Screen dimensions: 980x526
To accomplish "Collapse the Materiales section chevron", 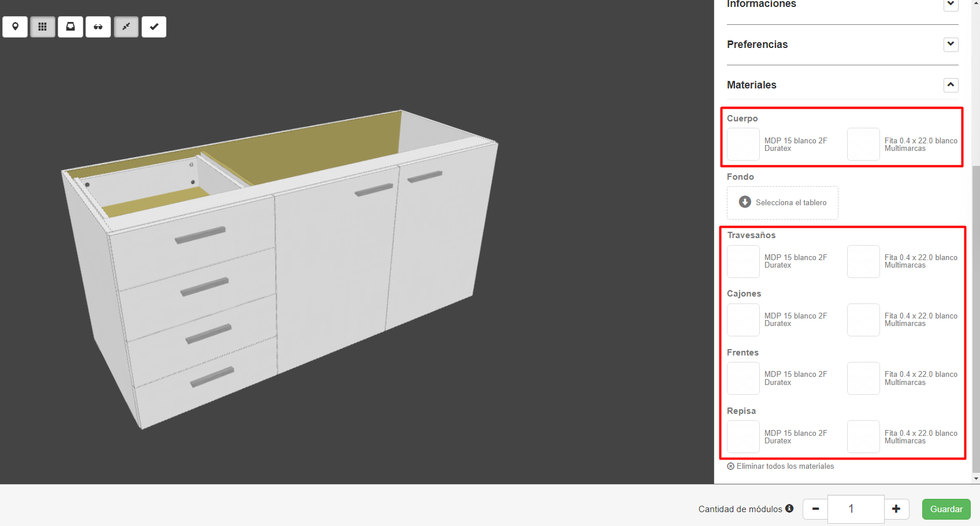I will (951, 85).
